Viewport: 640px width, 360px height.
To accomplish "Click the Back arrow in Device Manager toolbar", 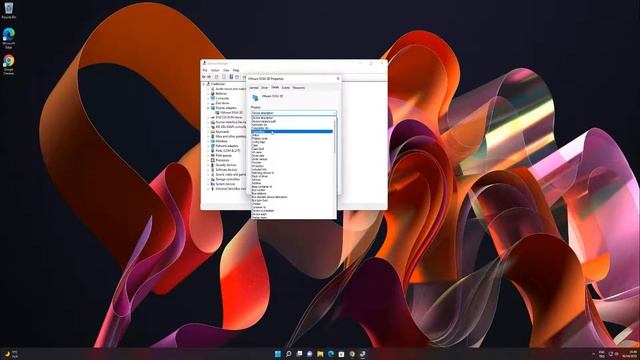I will tap(204, 77).
